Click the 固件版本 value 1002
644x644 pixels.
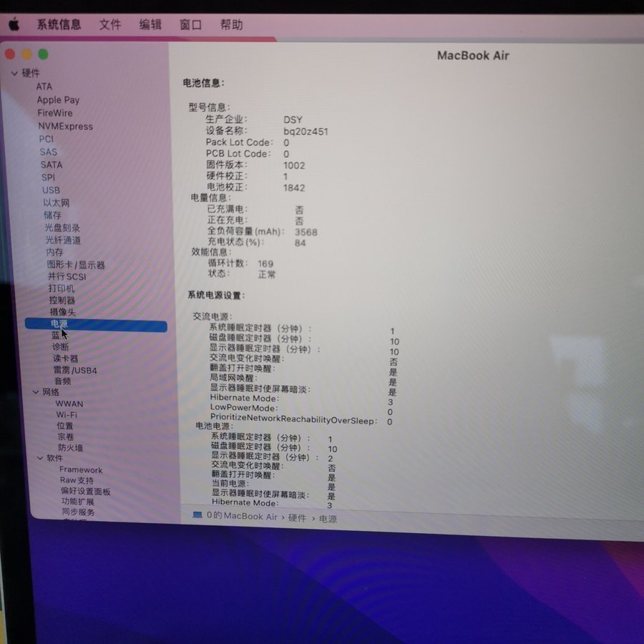(x=294, y=165)
